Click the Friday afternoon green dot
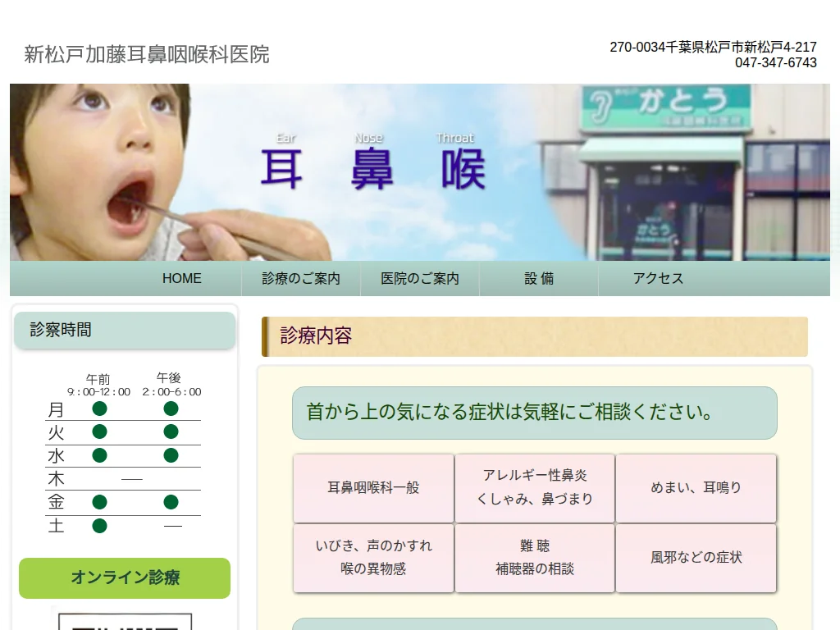The width and height of the screenshot is (840, 630). point(171,502)
